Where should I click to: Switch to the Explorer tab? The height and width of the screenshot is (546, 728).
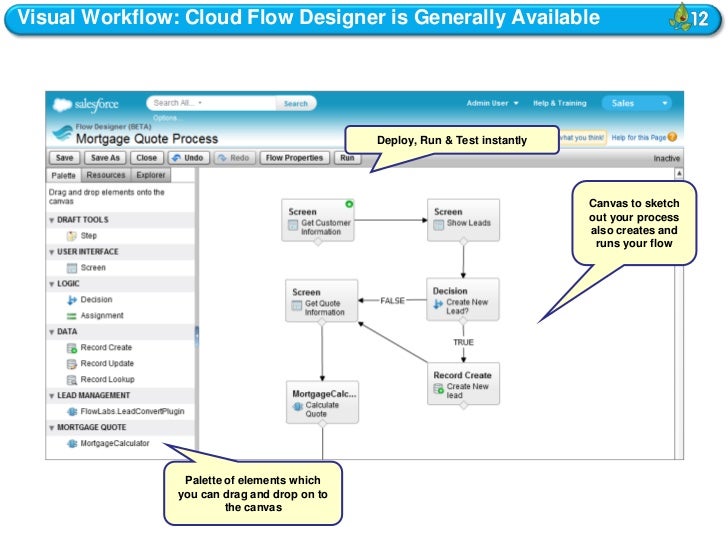(151, 175)
